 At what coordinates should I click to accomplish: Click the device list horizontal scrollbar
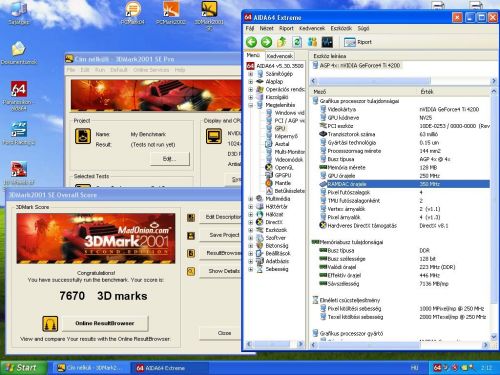click(x=374, y=81)
